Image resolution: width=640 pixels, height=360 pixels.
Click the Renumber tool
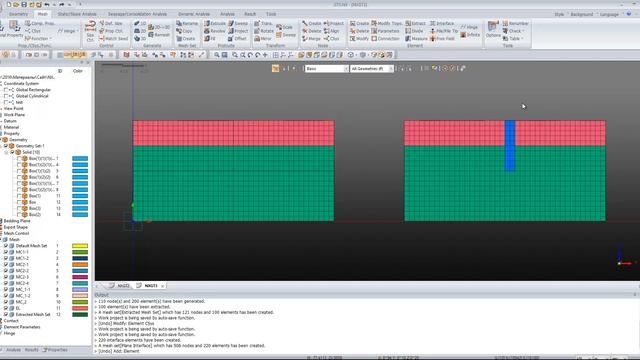click(516, 23)
